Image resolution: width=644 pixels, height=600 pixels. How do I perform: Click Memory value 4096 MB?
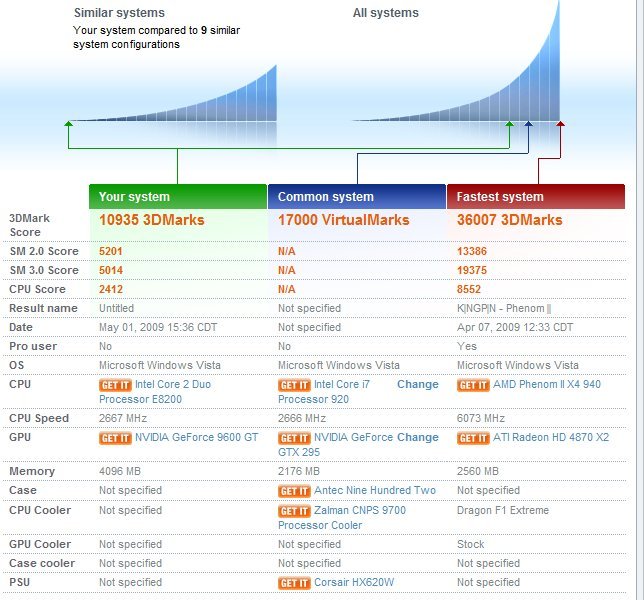pyautogui.click(x=120, y=471)
